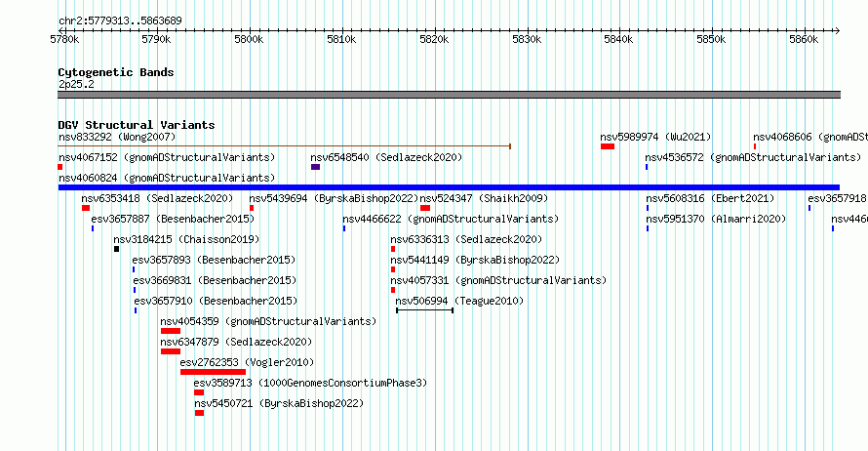Click the nsv6548540 (Sedlazeck2020) label
This screenshot has height=451, width=868.
click(x=386, y=157)
